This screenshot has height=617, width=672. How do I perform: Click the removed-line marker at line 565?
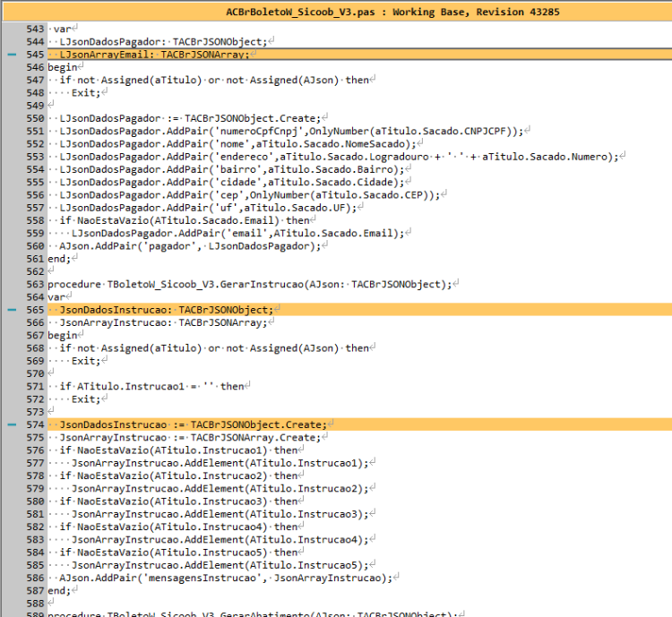pyautogui.click(x=12, y=309)
